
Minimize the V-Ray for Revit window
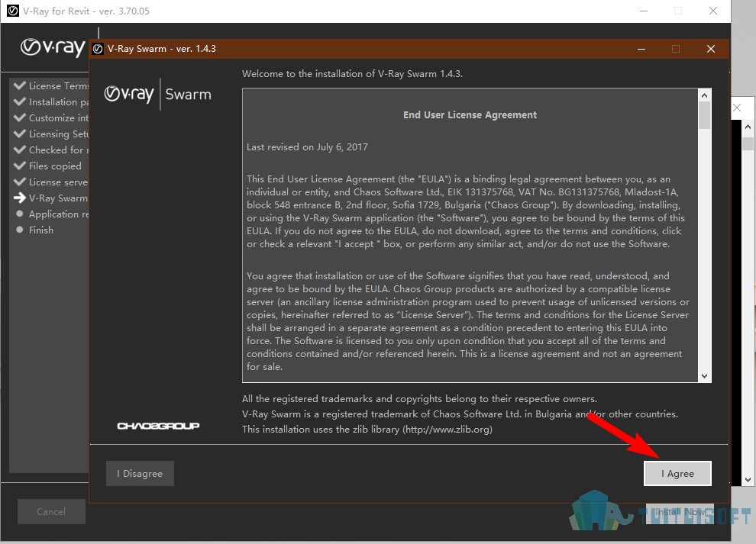click(x=644, y=11)
